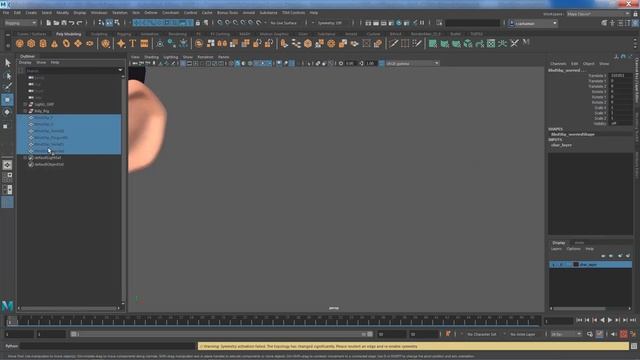Open the Rigging menu set dropdown
The image size is (640, 360).
[x=20, y=23]
